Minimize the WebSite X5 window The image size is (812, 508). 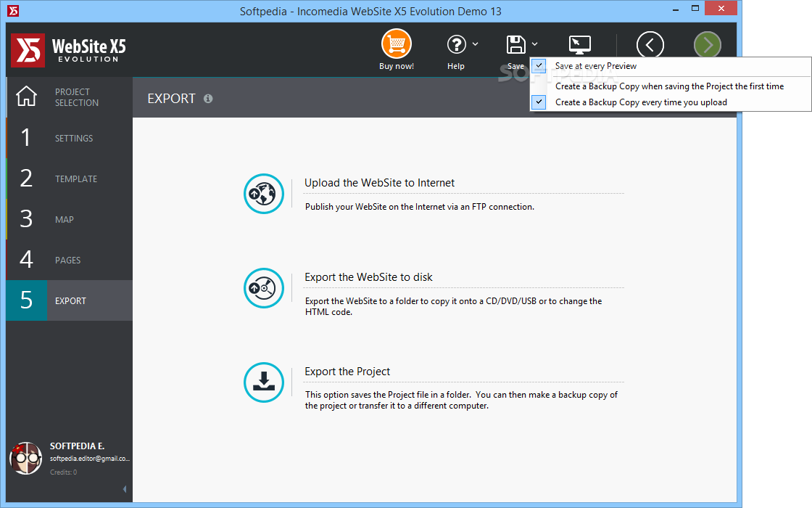(676, 9)
